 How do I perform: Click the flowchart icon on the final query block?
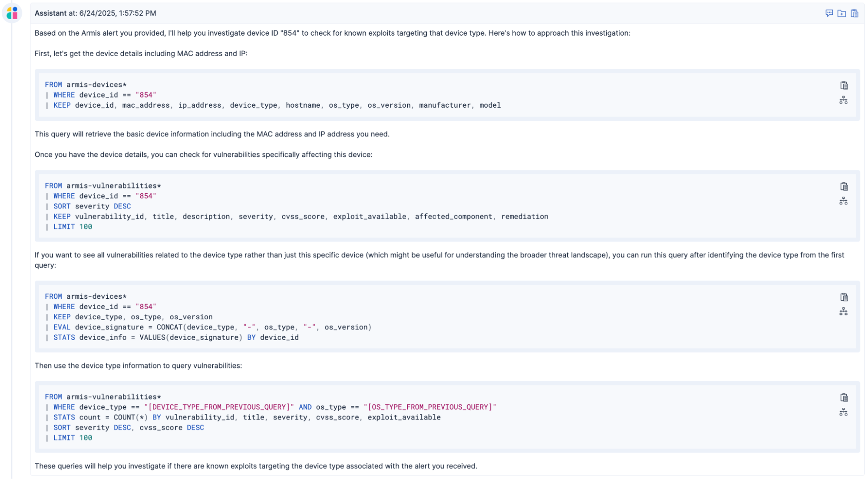843,412
